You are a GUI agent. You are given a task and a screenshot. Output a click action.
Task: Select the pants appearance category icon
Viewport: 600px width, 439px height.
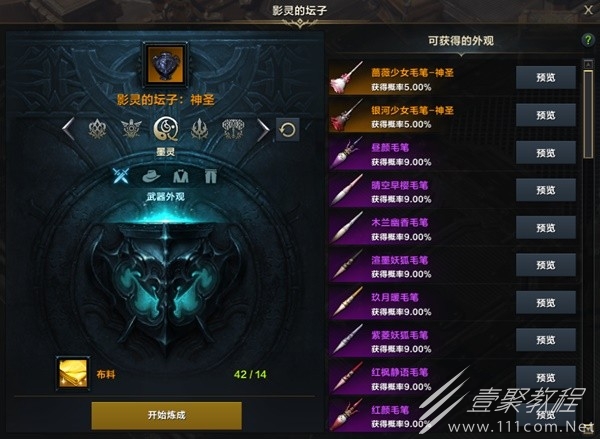(x=210, y=176)
